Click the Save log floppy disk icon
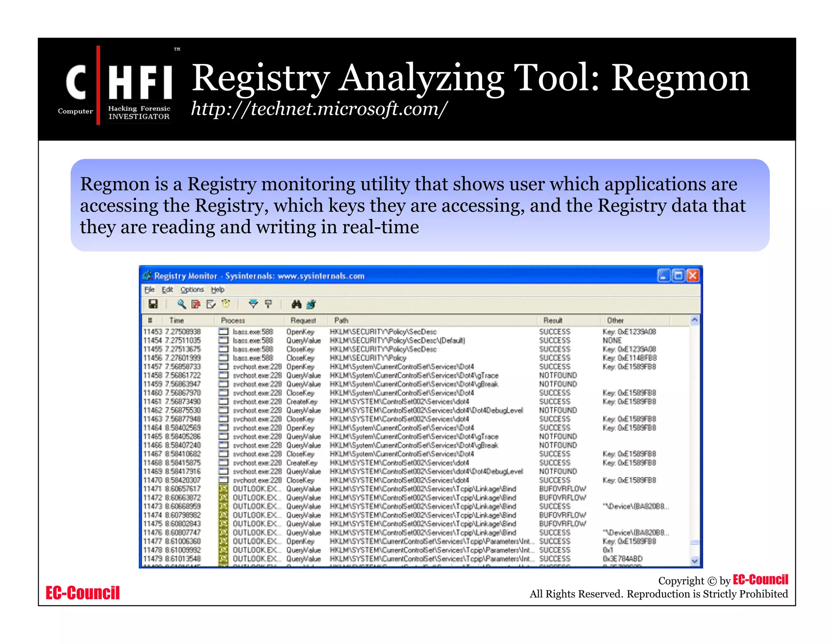834x644 pixels. [x=153, y=304]
